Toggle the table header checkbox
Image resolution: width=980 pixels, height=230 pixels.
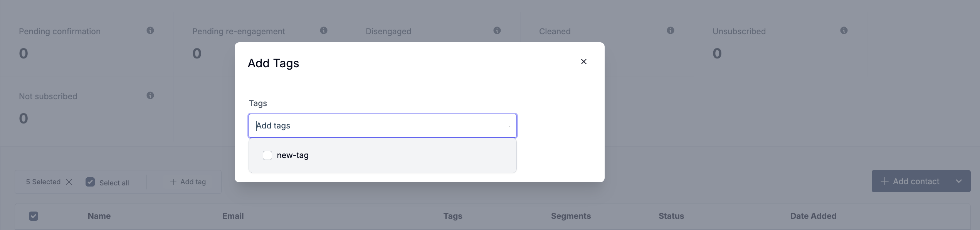coord(34,216)
